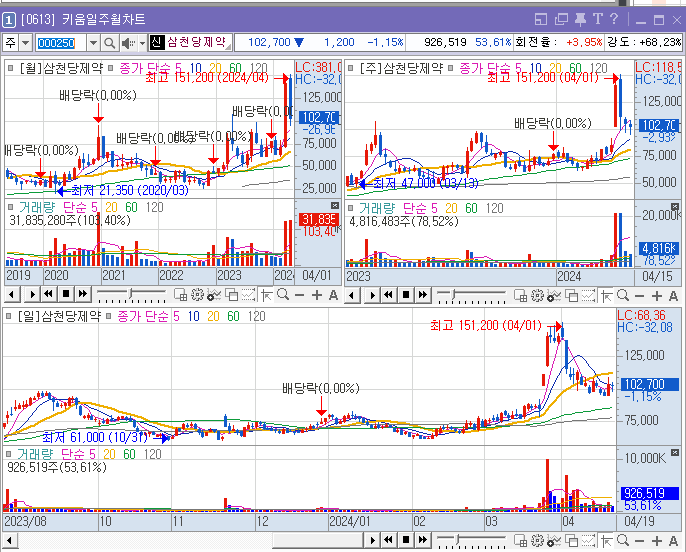Search stock code with magnifier button
The height and width of the screenshot is (552, 686).
click(x=109, y=43)
